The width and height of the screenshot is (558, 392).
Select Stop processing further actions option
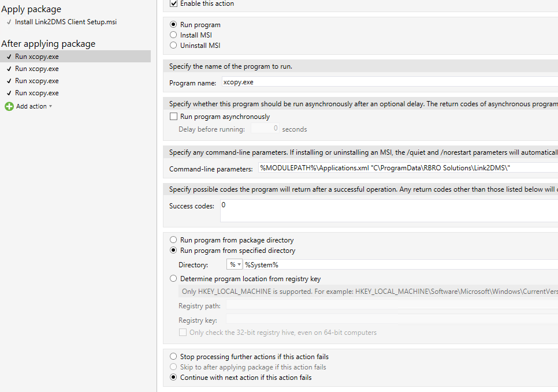pyautogui.click(x=173, y=357)
